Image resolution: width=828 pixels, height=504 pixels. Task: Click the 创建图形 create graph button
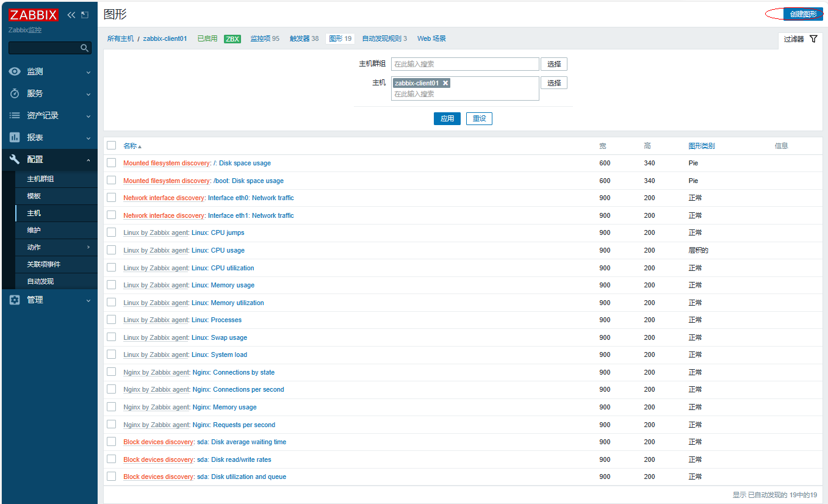(x=802, y=14)
